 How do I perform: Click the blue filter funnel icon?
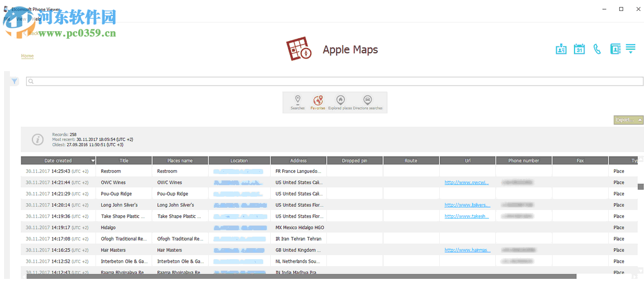(x=14, y=81)
